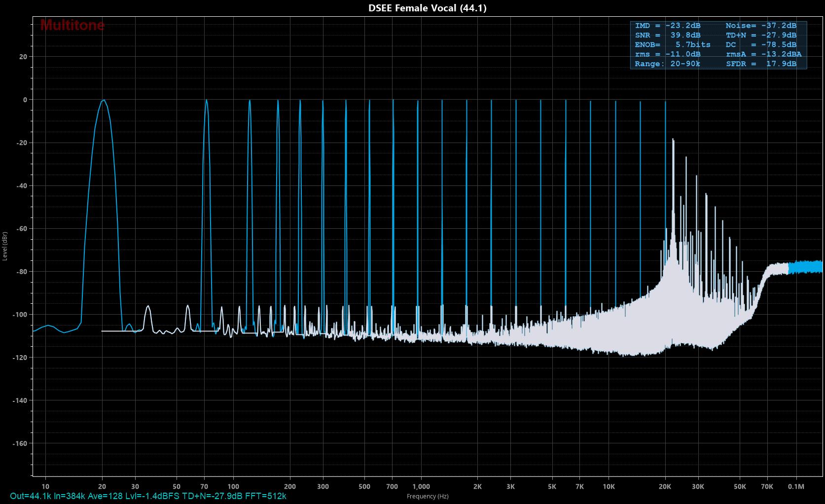Click the status line starting 'Out=44.1k In=384k'
The width and height of the screenshot is (825, 504).
(148, 496)
